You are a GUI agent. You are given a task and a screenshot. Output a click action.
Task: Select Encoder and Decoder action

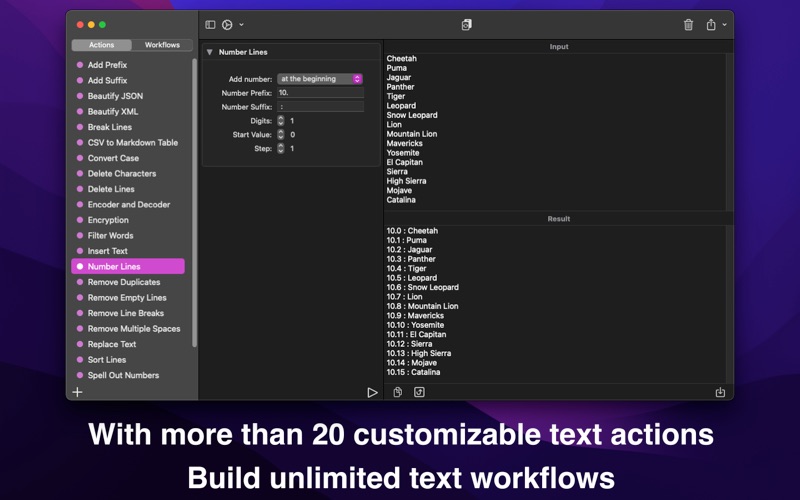click(x=128, y=205)
